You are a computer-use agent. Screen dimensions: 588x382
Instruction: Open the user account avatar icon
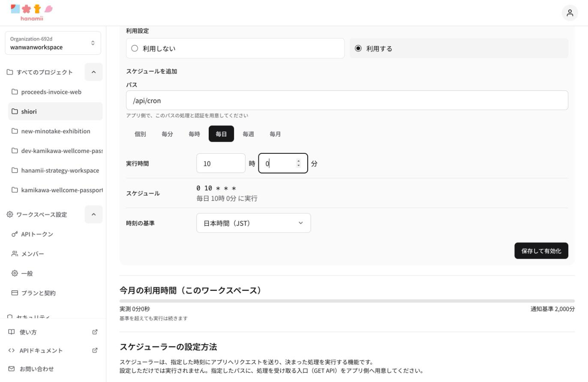(x=570, y=13)
